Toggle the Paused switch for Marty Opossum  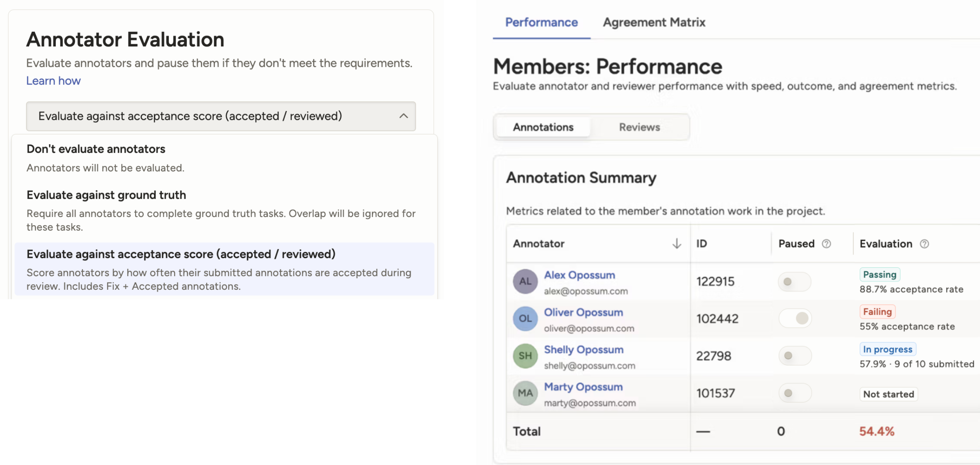tap(795, 393)
